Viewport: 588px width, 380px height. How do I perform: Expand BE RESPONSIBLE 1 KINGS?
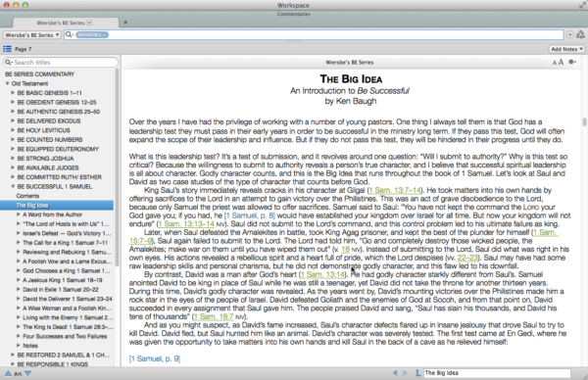(13, 364)
